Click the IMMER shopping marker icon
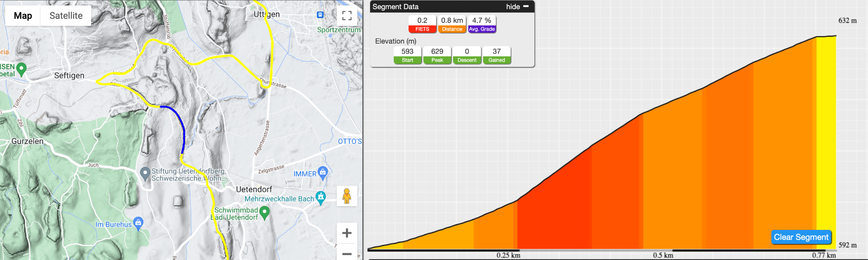 pyautogui.click(x=323, y=173)
